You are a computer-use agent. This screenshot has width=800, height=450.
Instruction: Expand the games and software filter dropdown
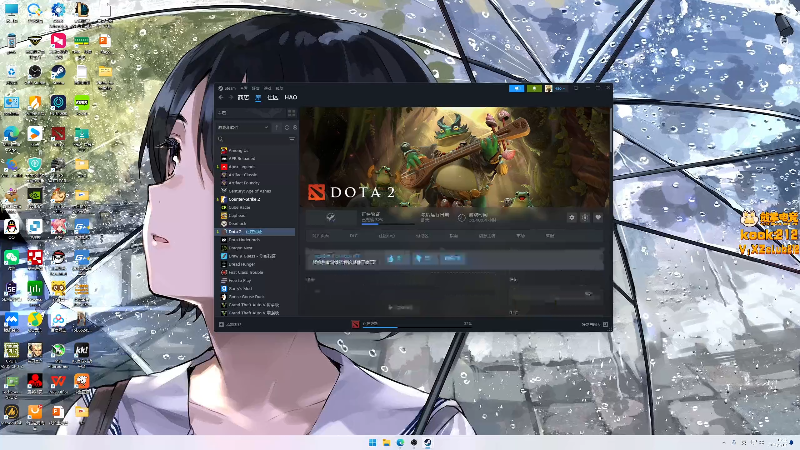click(x=243, y=127)
